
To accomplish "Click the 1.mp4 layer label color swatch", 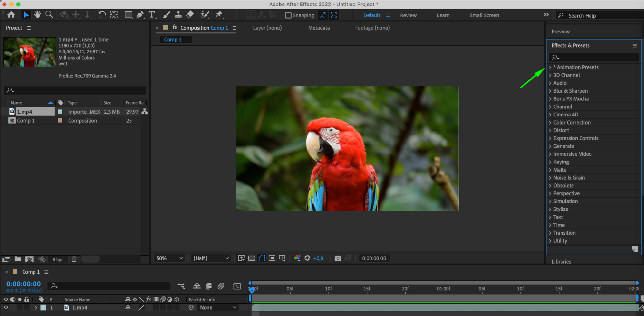I will 43,307.
